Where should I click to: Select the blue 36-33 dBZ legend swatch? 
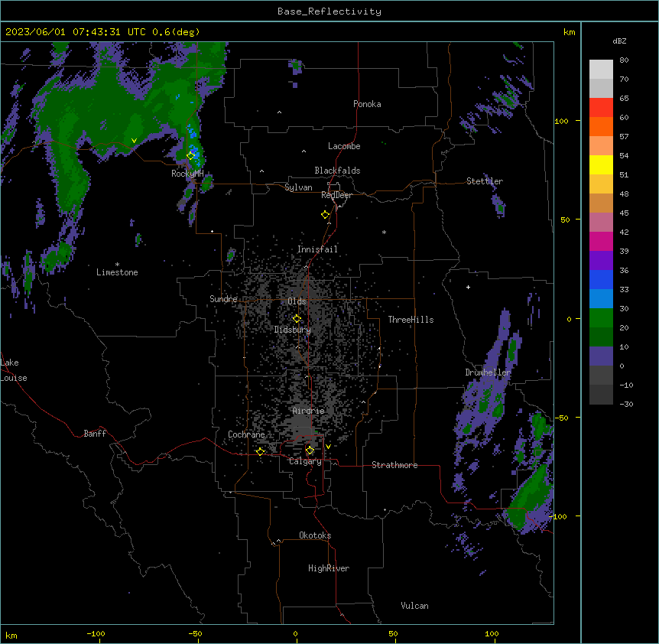pyautogui.click(x=601, y=279)
